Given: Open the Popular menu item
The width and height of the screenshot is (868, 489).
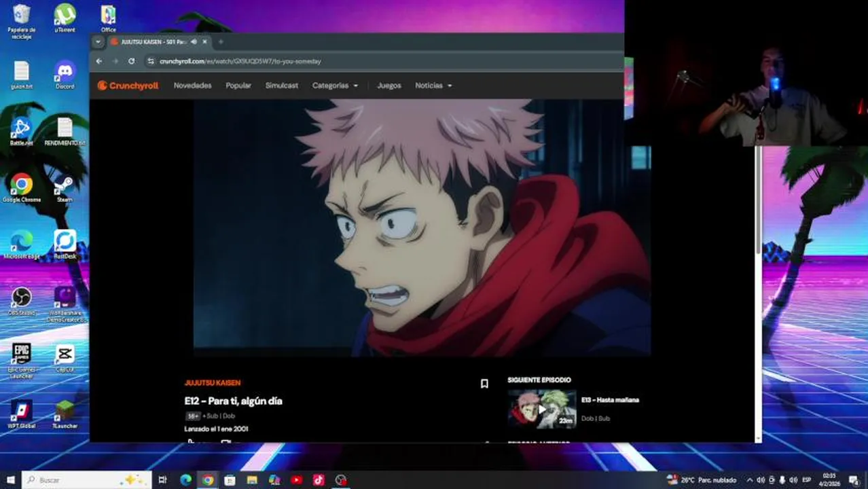Looking at the screenshot, I should point(238,86).
